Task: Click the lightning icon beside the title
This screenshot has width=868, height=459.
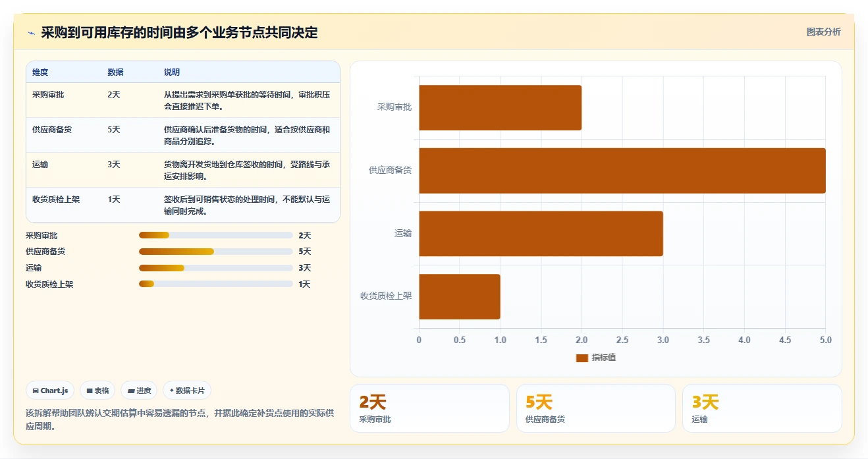Action: (31, 33)
